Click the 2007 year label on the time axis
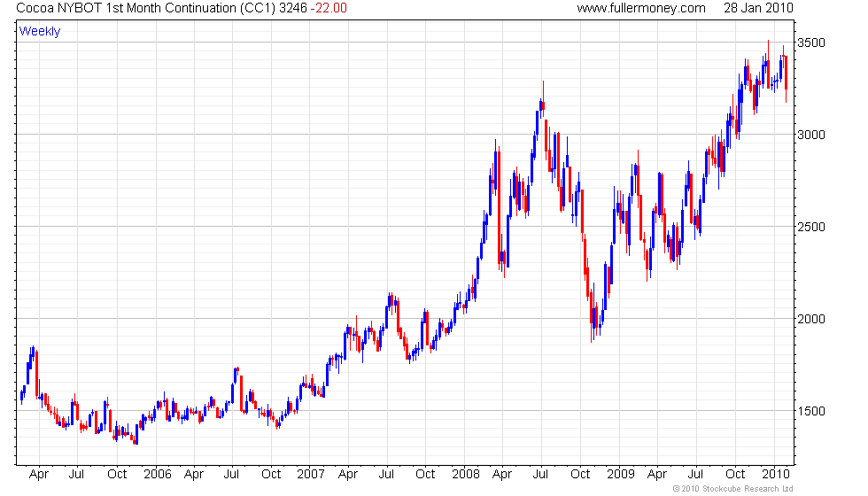Image resolution: width=868 pixels, height=496 pixels. click(311, 475)
